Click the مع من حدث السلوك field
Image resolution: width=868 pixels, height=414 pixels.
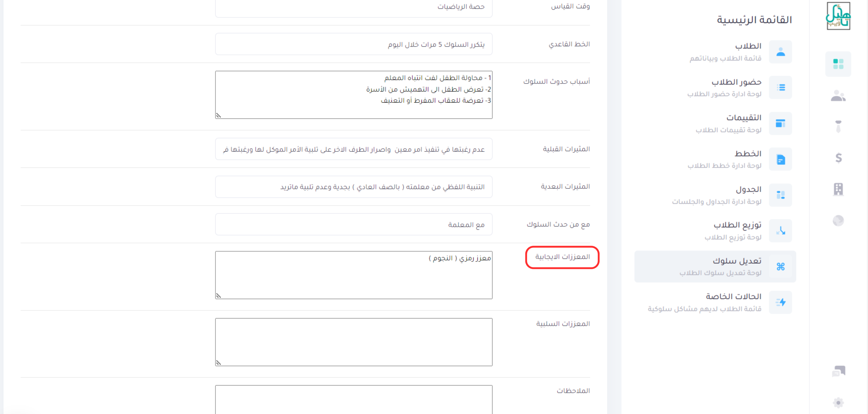pos(354,224)
